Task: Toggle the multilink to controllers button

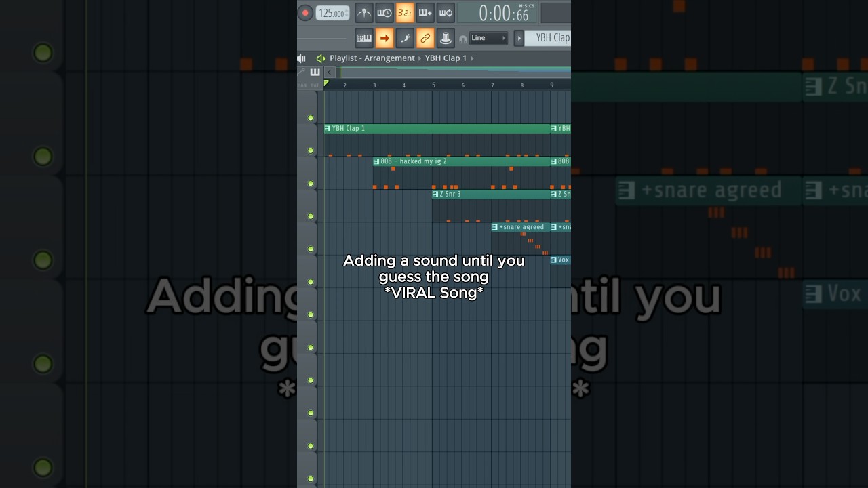Action: pyautogui.click(x=425, y=38)
